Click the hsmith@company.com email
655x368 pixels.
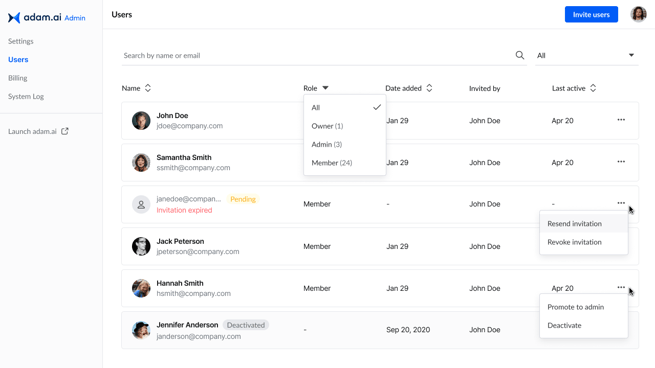(193, 293)
